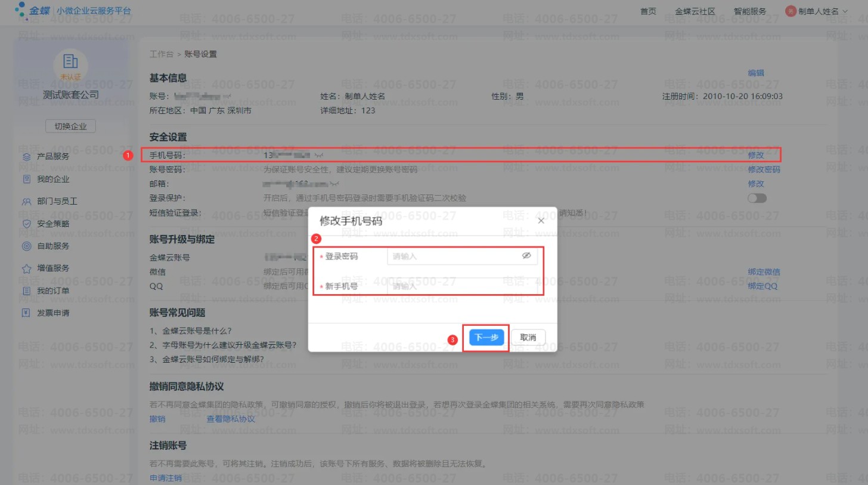Screen dimensions: 868x485
Task: Click the 所在地区 value 中国 广东 深圳市
Action: point(221,110)
